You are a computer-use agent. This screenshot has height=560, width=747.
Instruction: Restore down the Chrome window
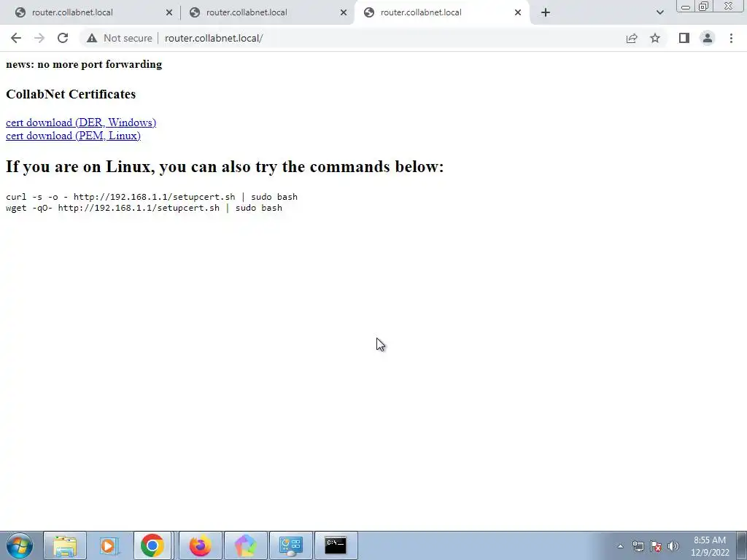coord(704,7)
